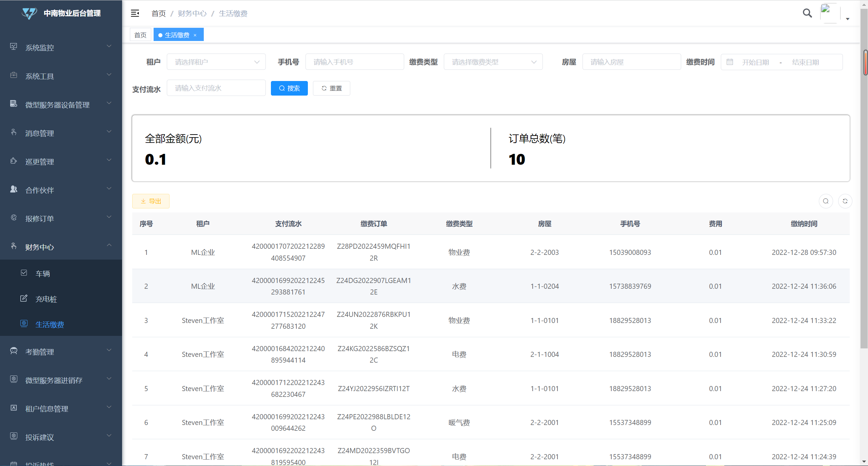This screenshot has width=868, height=466.
Task: Click the 开始日期 date field
Action: click(755, 62)
